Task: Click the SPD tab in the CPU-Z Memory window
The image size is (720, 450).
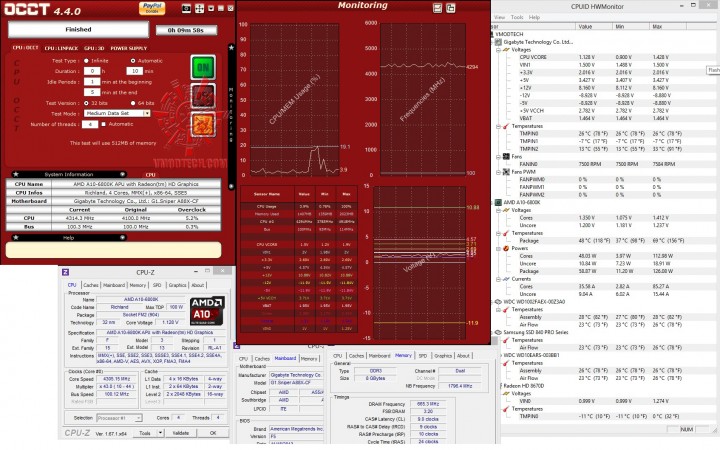Action: pos(422,356)
